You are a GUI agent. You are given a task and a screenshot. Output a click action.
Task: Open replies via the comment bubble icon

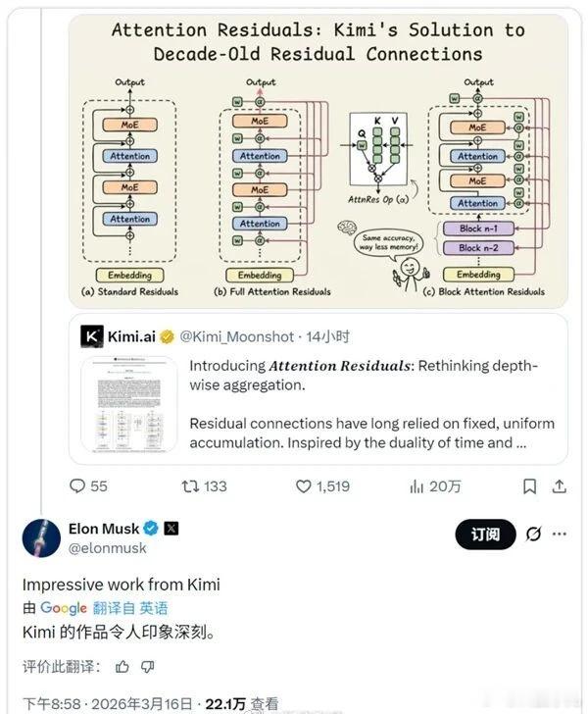point(77,485)
